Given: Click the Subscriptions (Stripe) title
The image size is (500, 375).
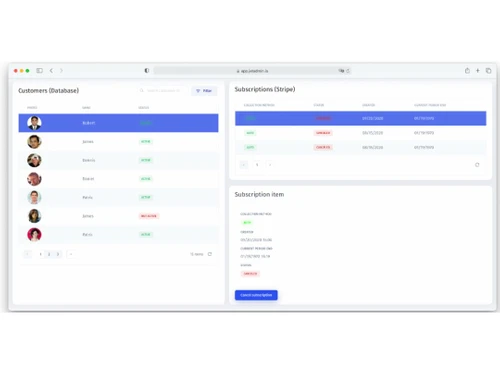Looking at the screenshot, I should 265,89.
